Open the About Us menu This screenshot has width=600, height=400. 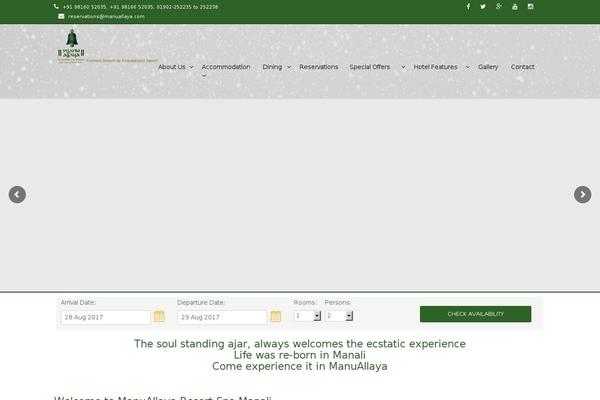pos(171,67)
